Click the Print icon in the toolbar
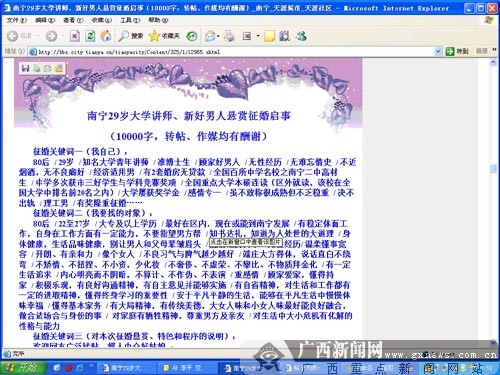The width and height of the screenshot is (500, 375). click(229, 36)
